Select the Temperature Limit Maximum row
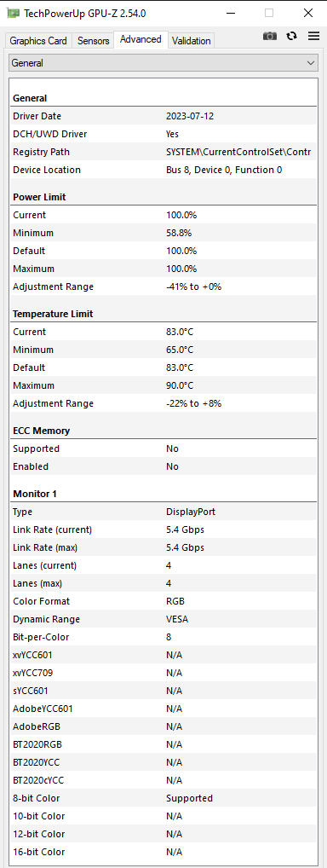Viewport: 327px width, 868px height. 163,385
